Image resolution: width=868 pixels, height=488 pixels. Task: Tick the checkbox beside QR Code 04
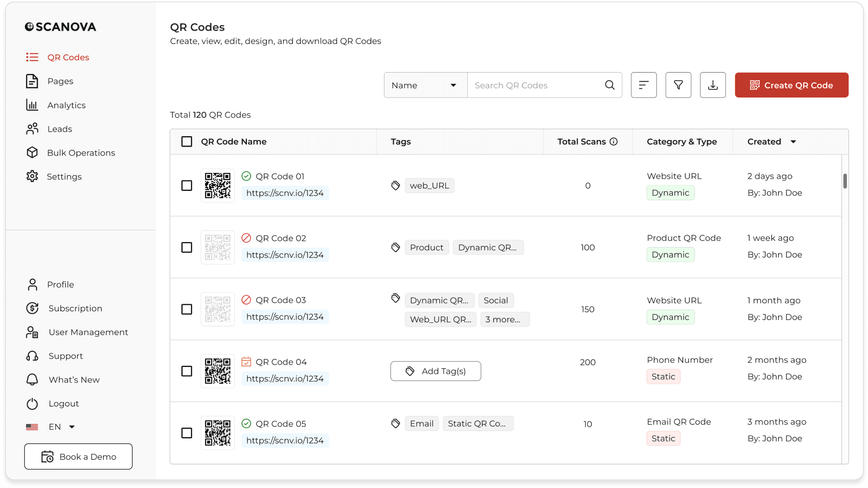coord(187,371)
